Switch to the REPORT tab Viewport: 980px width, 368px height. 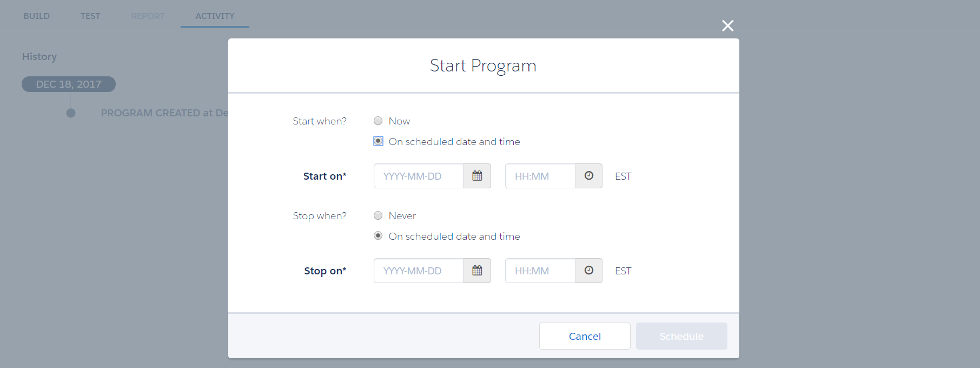tap(147, 16)
